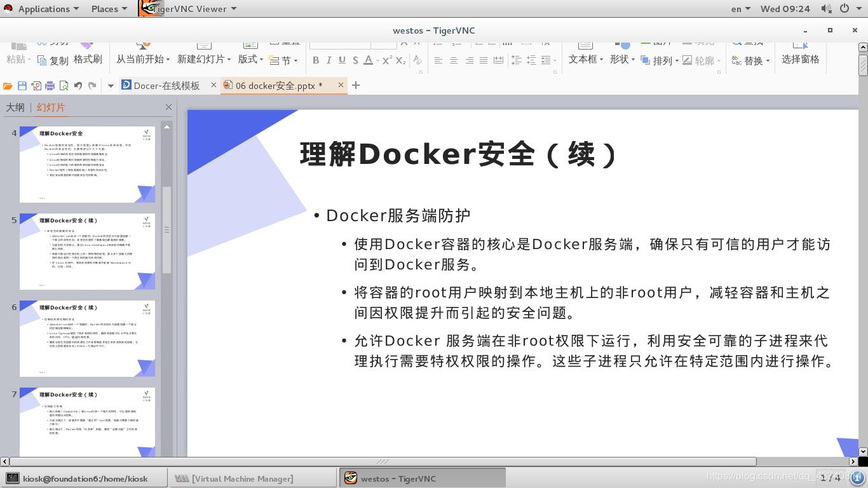Apply font color with A icon
This screenshot has height=488, width=868.
369,60
